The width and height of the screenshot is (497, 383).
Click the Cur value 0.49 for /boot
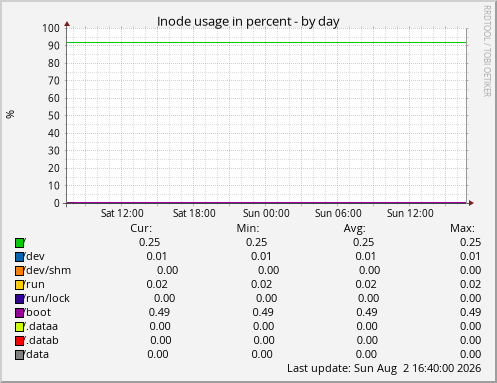[x=159, y=312]
